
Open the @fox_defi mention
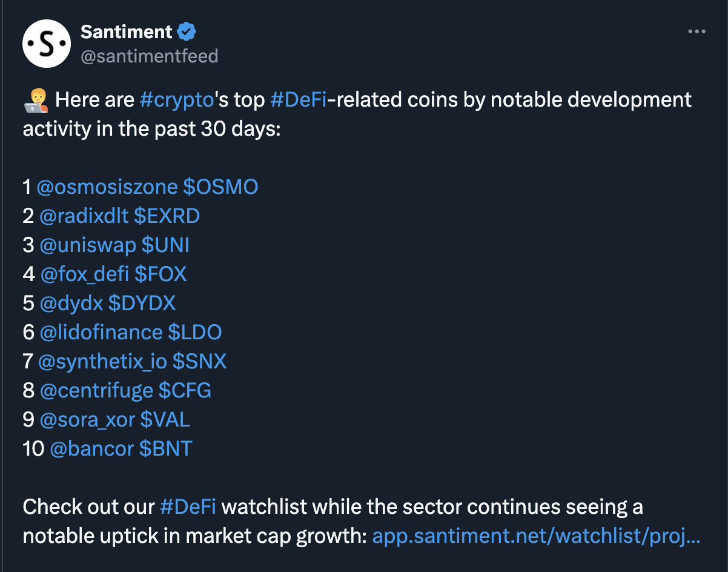coord(84,274)
